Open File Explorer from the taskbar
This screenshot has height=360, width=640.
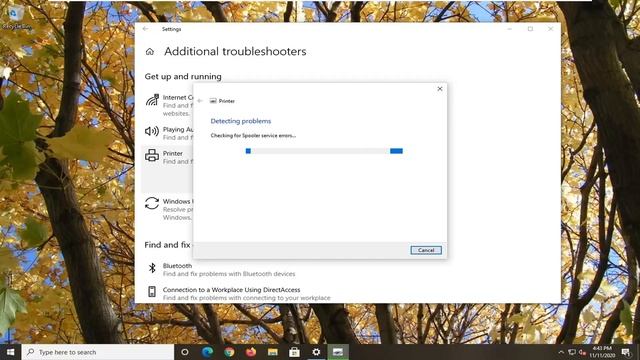tap(273, 352)
